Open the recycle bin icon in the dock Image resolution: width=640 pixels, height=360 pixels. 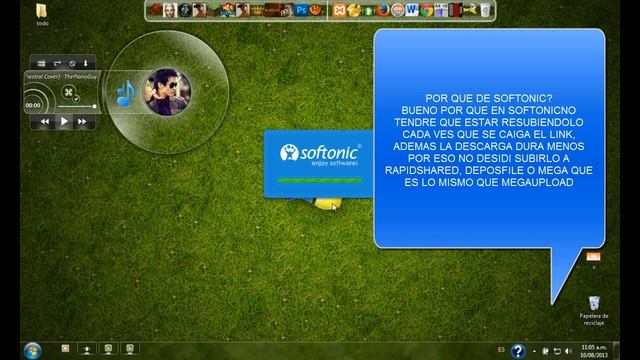485,10
